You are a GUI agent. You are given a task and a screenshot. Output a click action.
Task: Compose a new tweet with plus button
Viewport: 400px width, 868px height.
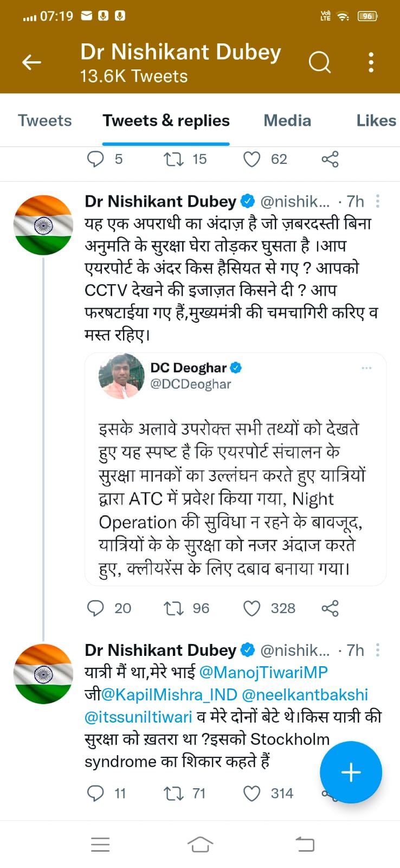click(x=351, y=772)
